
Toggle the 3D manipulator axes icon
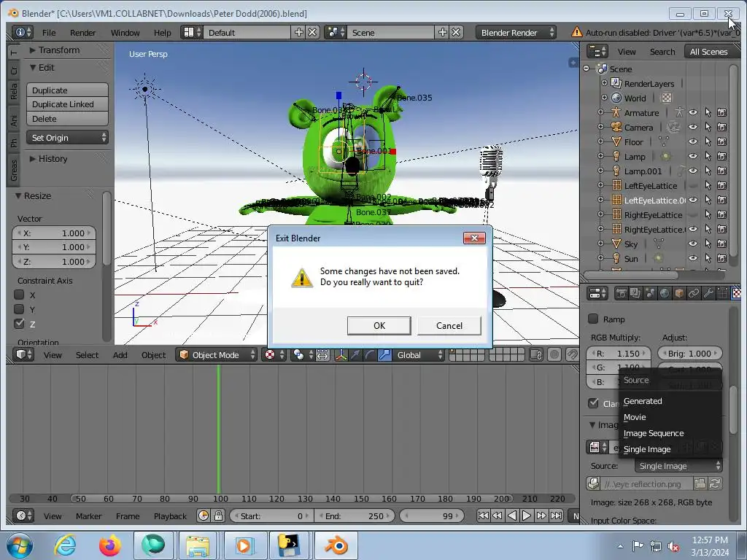(x=341, y=355)
